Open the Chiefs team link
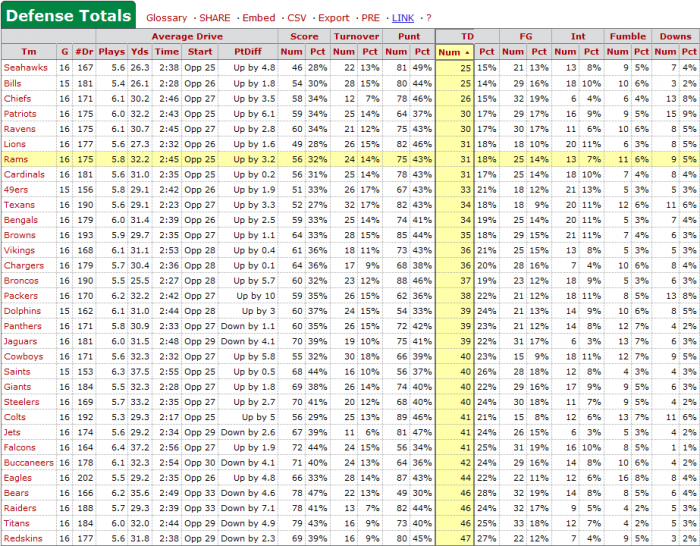This screenshot has width=700, height=546. tap(17, 98)
